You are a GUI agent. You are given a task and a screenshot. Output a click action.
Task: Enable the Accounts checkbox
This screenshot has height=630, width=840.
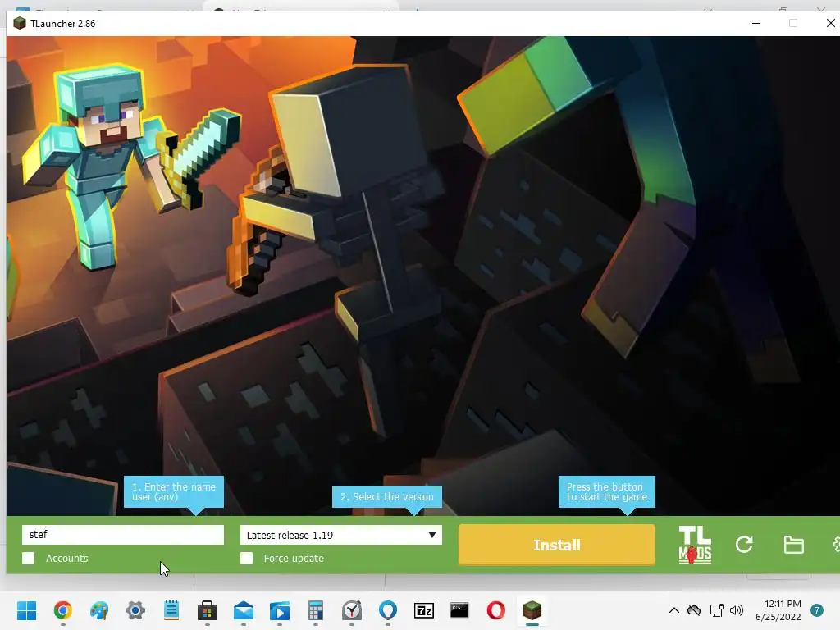[29, 558]
